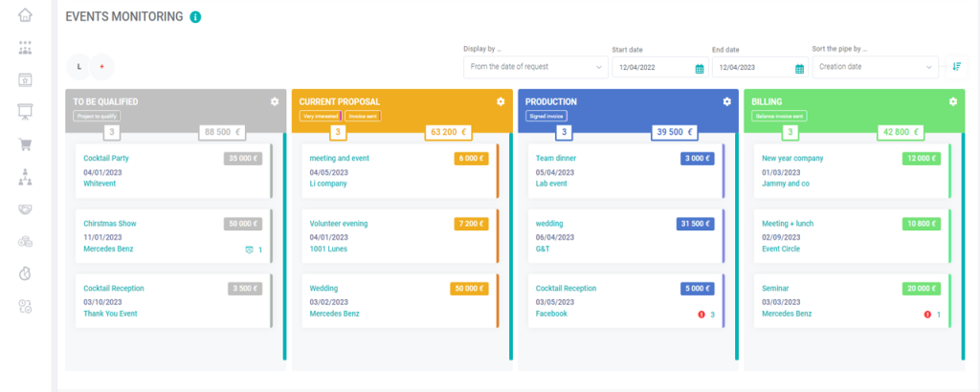Open Start date calendar picker icon
Viewport: 980px width, 392px height.
pos(700,69)
